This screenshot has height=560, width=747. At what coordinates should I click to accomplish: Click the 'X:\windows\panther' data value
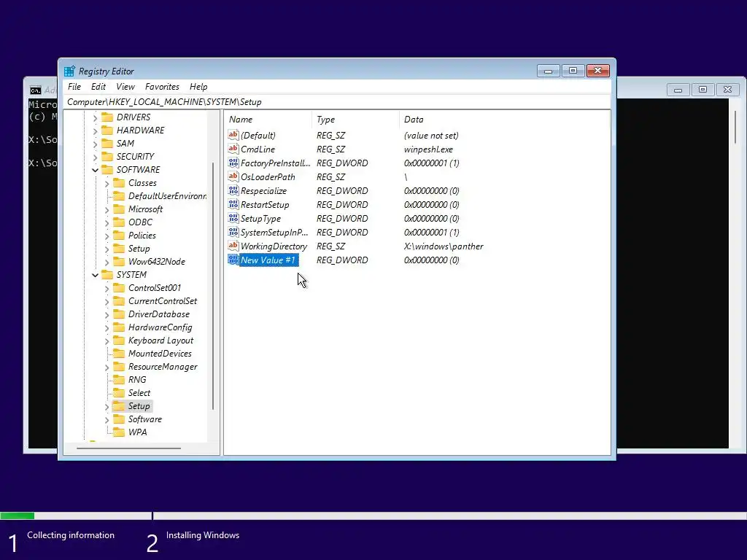444,246
